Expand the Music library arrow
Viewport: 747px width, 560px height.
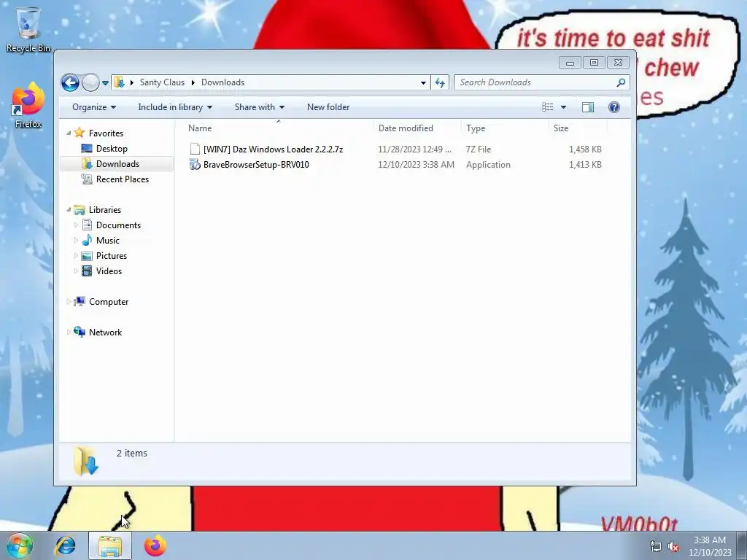pyautogui.click(x=76, y=241)
